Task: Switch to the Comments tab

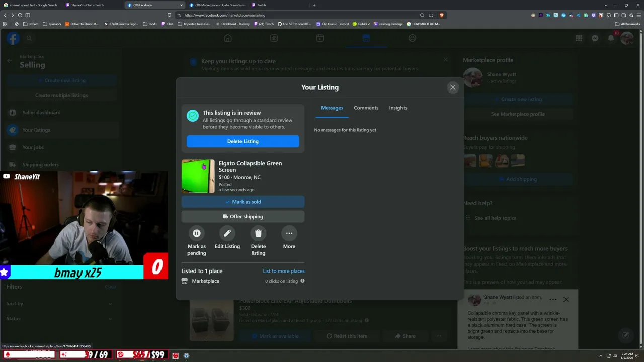Action: (x=366, y=108)
